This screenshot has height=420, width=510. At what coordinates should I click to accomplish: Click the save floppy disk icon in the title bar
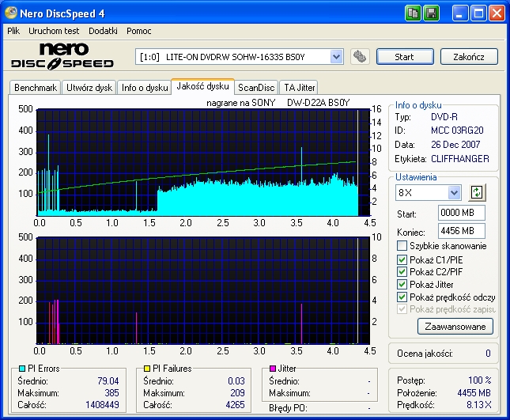tap(431, 13)
